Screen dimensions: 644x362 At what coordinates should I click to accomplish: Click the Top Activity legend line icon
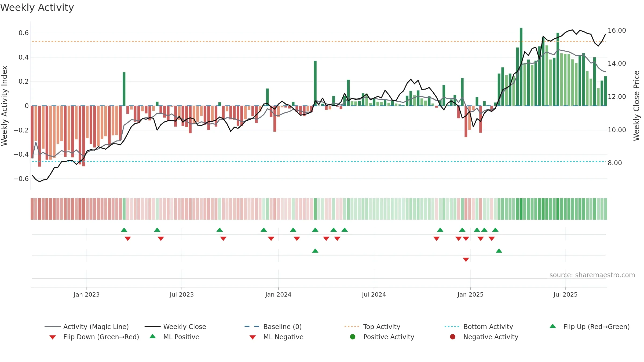(x=352, y=327)
